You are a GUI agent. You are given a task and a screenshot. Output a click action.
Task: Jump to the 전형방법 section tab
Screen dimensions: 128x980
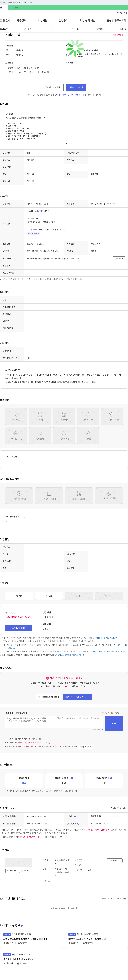click(x=99, y=29)
